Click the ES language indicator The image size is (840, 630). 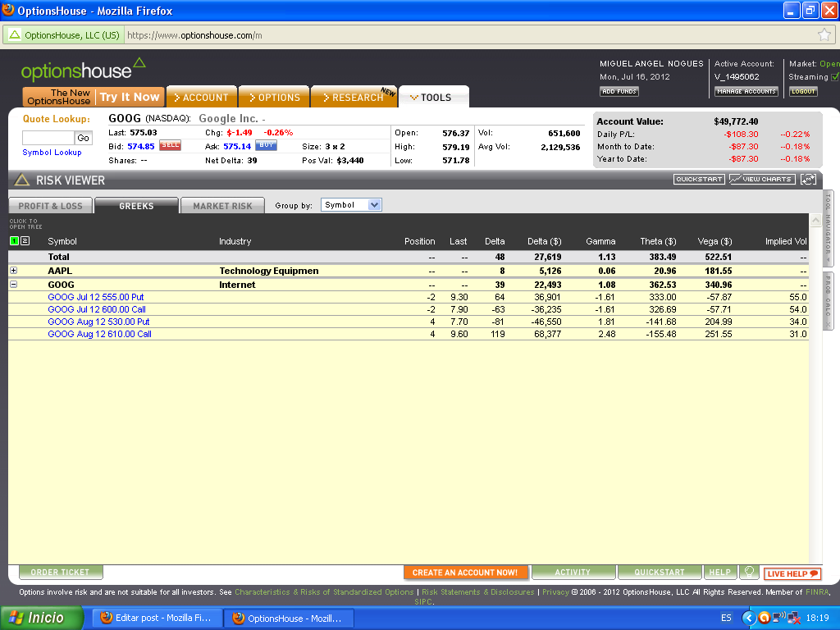coord(726,618)
